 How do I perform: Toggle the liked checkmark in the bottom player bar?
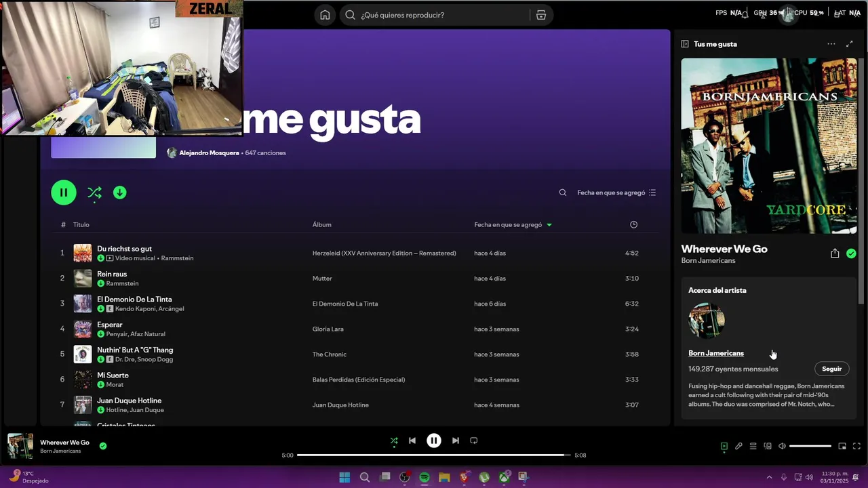(103, 446)
